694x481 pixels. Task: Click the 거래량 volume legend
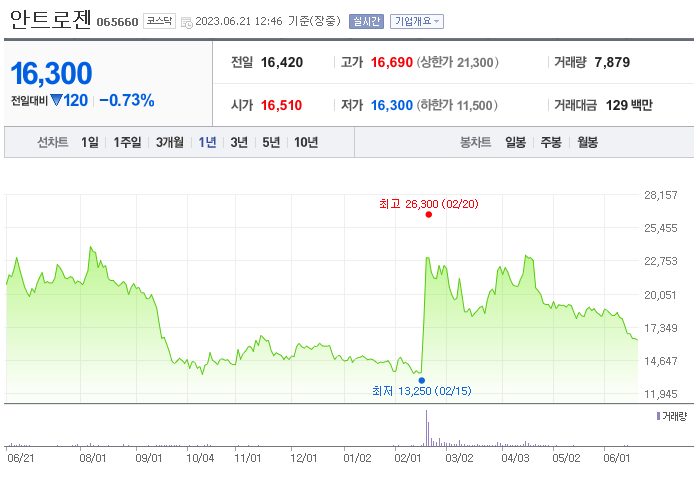(x=672, y=416)
